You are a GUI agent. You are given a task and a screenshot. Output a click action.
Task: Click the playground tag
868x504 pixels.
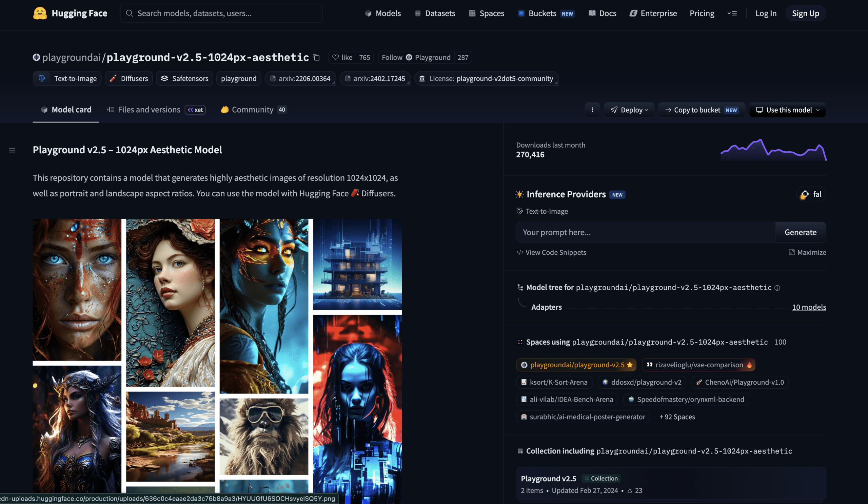point(239,79)
